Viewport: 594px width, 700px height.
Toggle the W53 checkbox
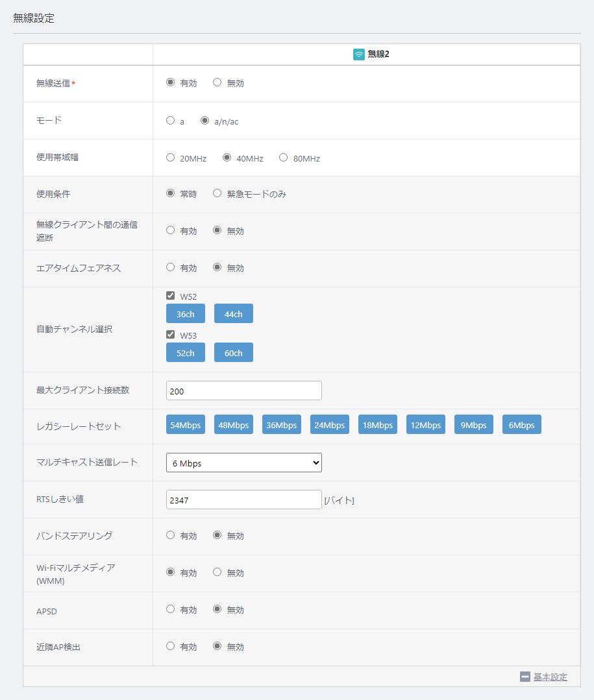point(170,334)
